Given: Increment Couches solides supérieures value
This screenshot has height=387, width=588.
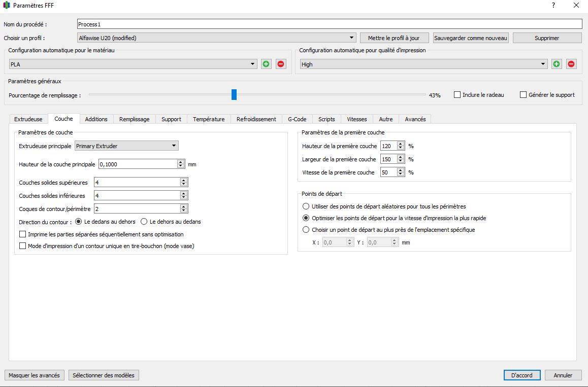Looking at the screenshot, I should coord(184,180).
